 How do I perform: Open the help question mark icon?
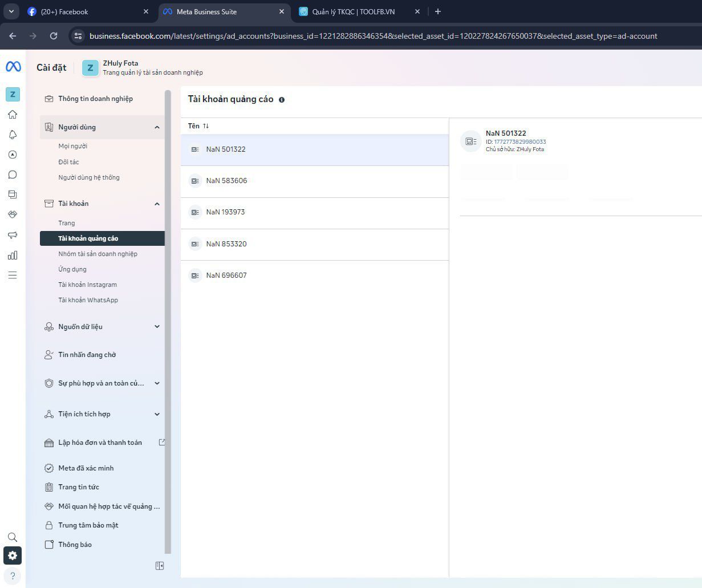pyautogui.click(x=13, y=575)
